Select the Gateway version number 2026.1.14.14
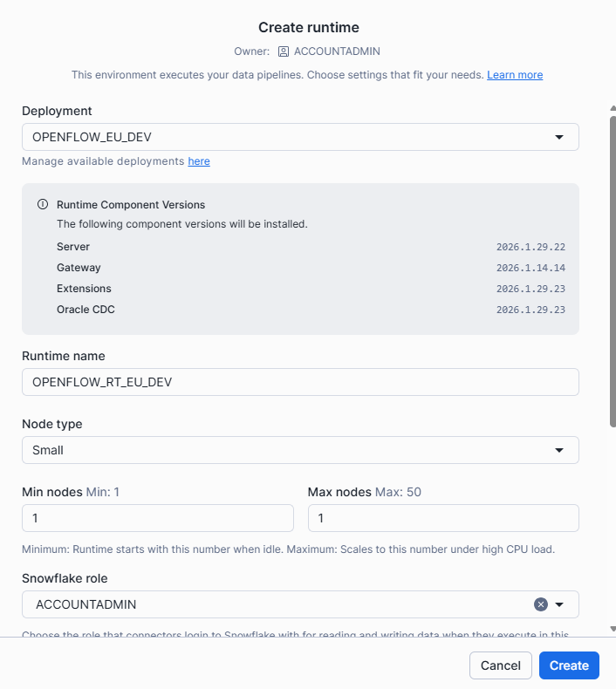 pyautogui.click(x=530, y=268)
